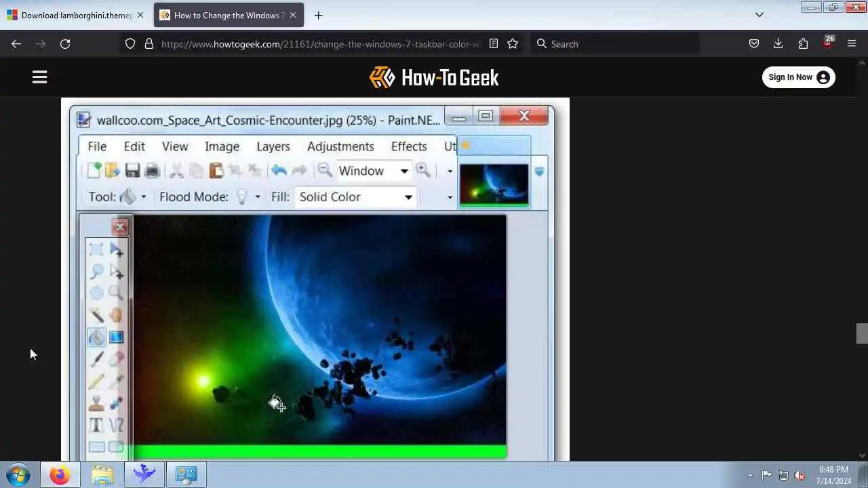The height and width of the screenshot is (488, 868).
Task: Toggle Firefox reader view
Action: pos(494,43)
